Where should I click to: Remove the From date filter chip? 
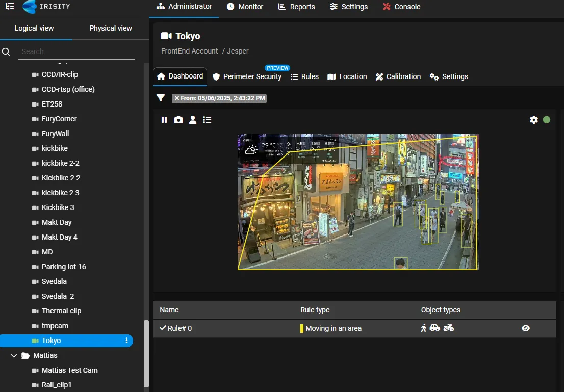click(x=177, y=98)
